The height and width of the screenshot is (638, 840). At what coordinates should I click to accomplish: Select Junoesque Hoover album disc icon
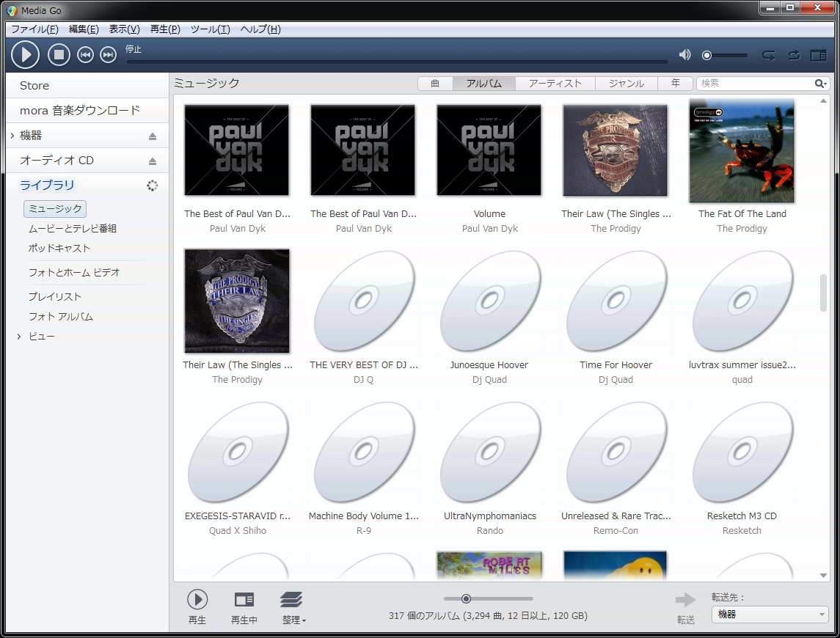(x=489, y=301)
